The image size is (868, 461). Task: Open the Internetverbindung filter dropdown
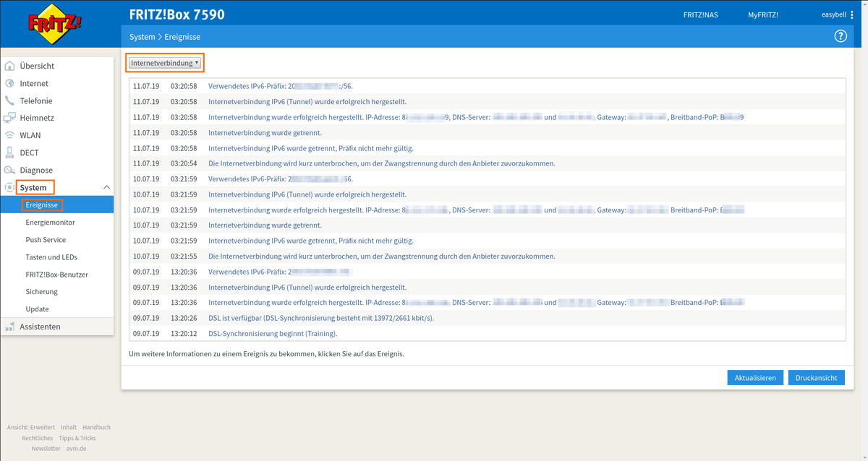tap(165, 63)
